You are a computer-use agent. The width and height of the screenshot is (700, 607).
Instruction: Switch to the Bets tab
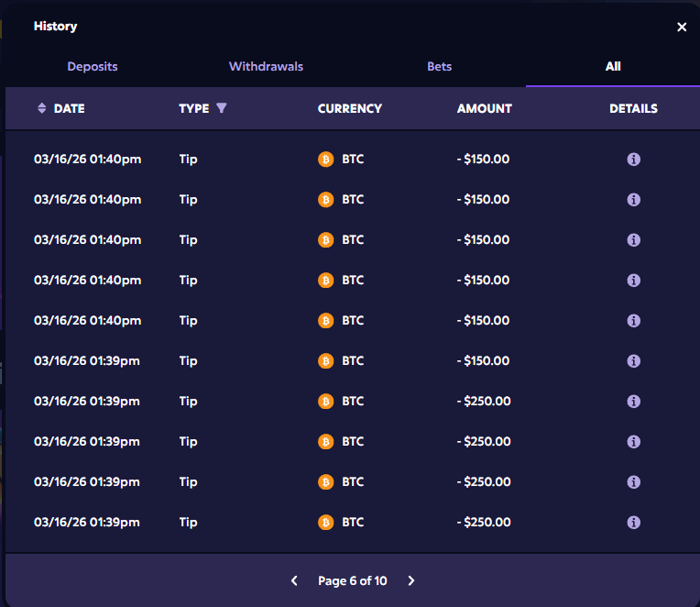coord(439,67)
